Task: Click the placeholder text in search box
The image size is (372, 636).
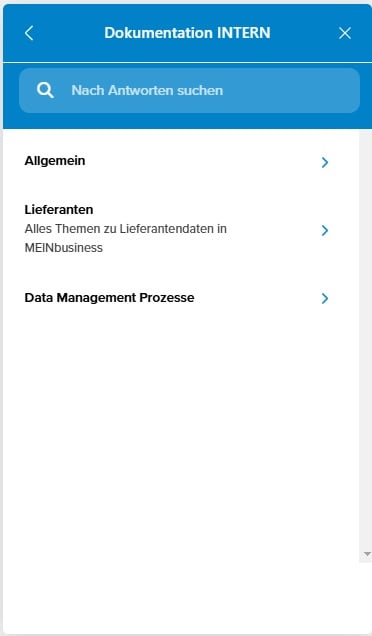Action: (x=147, y=90)
